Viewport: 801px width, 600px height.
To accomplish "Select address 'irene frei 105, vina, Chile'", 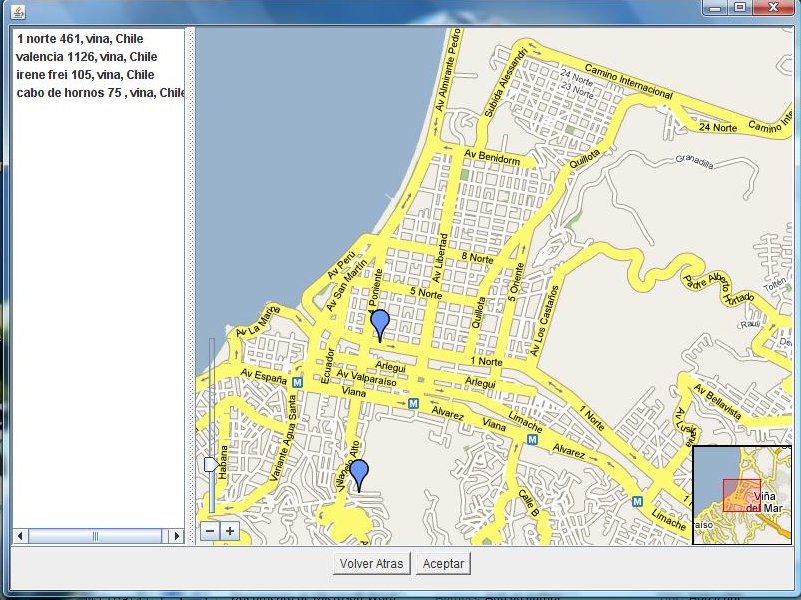I will [85, 75].
